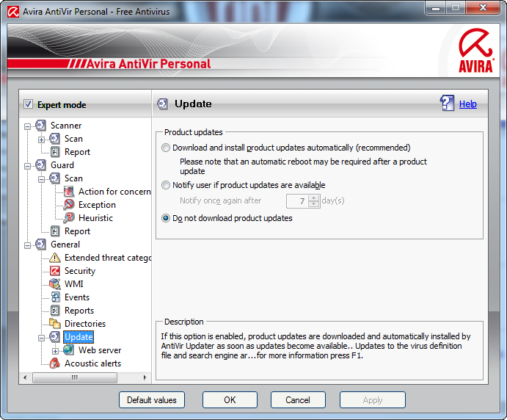Image resolution: width=507 pixels, height=420 pixels.
Task: Select automatic download and install product updates
Action: tap(165, 148)
